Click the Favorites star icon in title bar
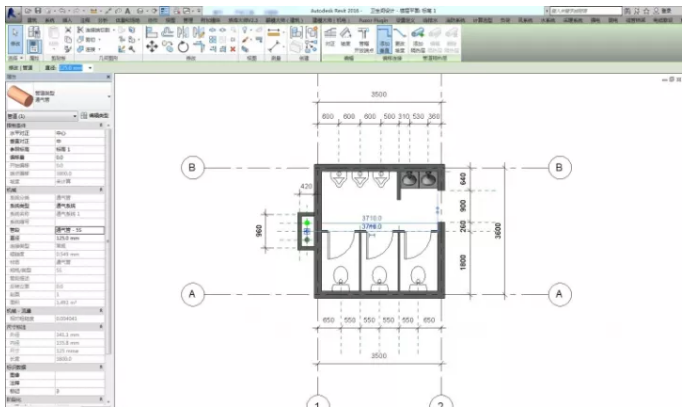 (646, 11)
